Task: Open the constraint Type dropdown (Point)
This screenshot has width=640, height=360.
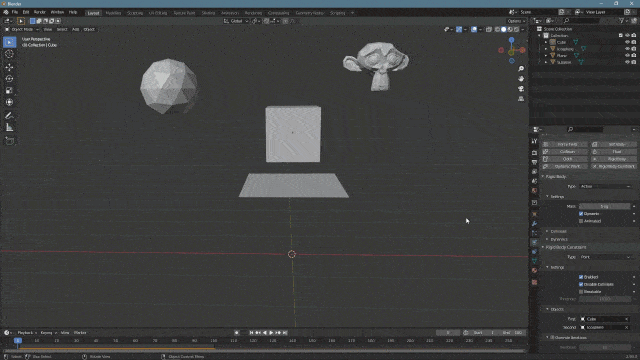Action: 605,257
